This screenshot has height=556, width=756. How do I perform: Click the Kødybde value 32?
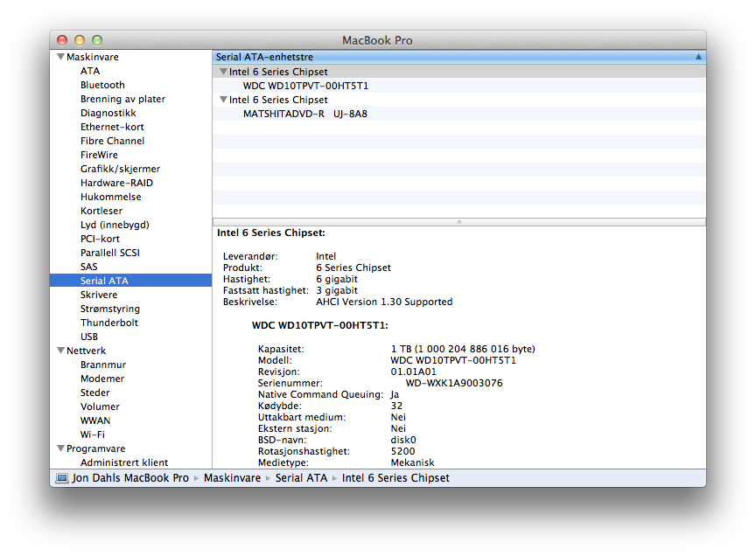click(x=396, y=407)
